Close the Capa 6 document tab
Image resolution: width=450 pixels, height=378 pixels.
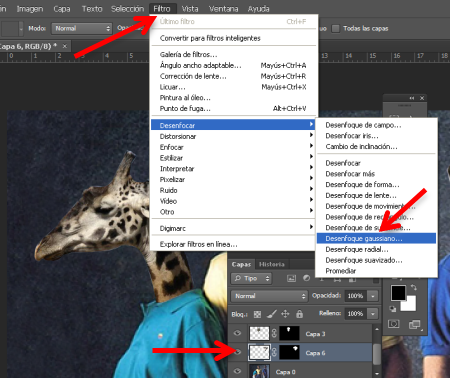pyautogui.click(x=65, y=46)
